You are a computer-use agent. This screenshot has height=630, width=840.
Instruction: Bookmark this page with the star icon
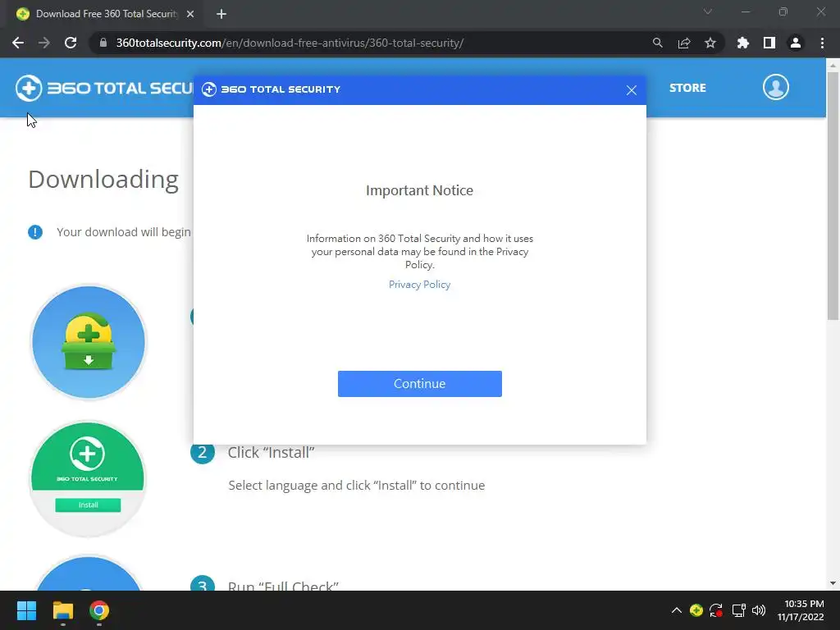click(x=710, y=43)
